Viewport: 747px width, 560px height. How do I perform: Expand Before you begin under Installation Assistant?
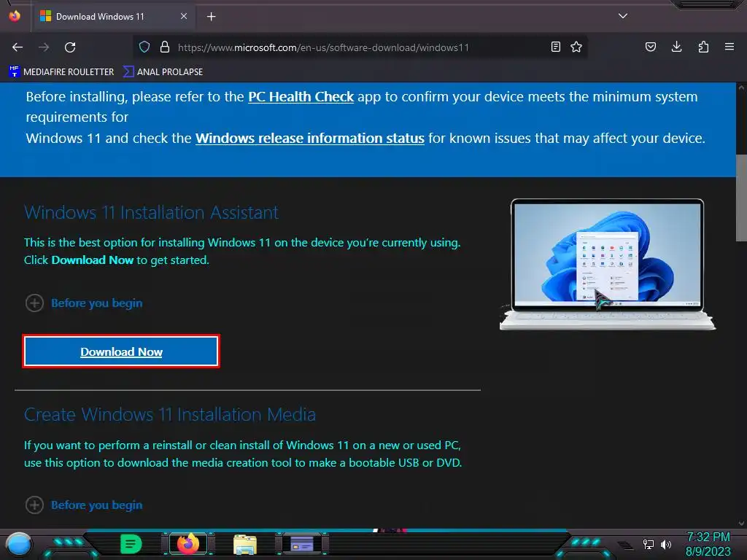[84, 303]
